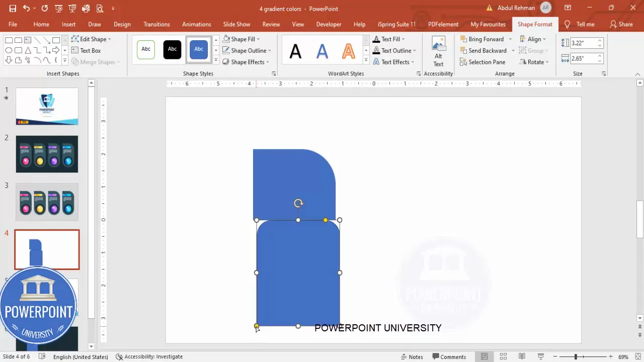The width and height of the screenshot is (644, 362).
Task: Open the Shape Fill dropdown
Action: click(x=242, y=39)
